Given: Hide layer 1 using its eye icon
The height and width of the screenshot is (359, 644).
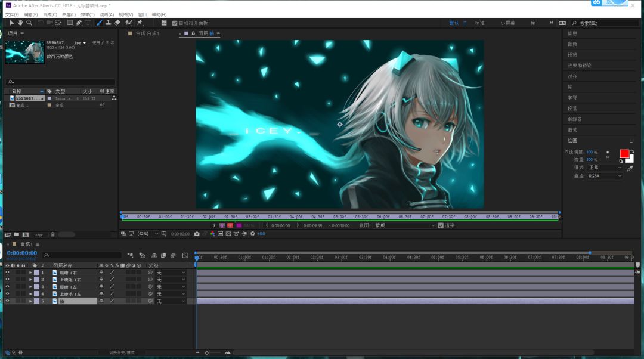Looking at the screenshot, I should click(7, 273).
